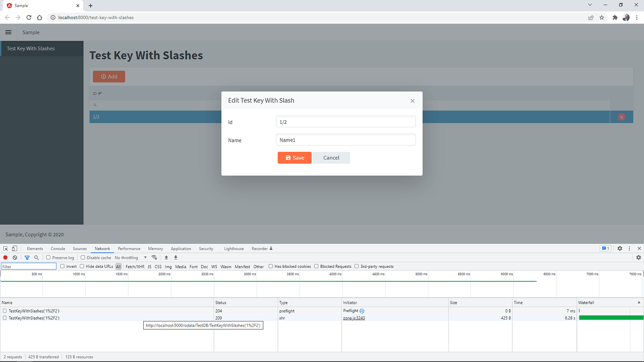
Task: Open the DevTools three-dot options menu
Action: tap(629, 248)
